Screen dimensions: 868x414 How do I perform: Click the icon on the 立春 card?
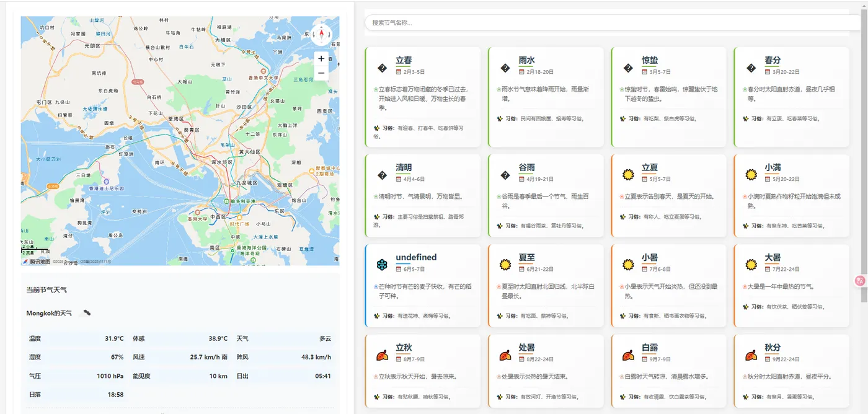tap(382, 68)
